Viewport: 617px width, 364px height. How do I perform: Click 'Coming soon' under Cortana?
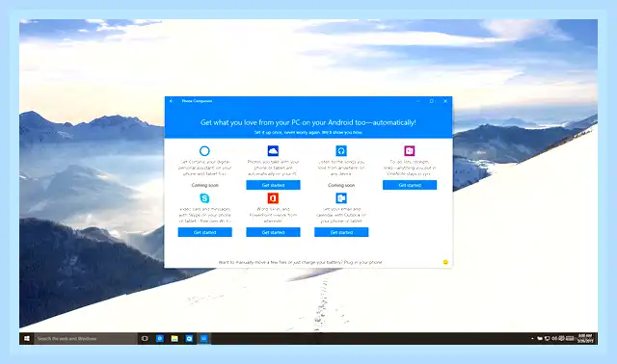(204, 185)
